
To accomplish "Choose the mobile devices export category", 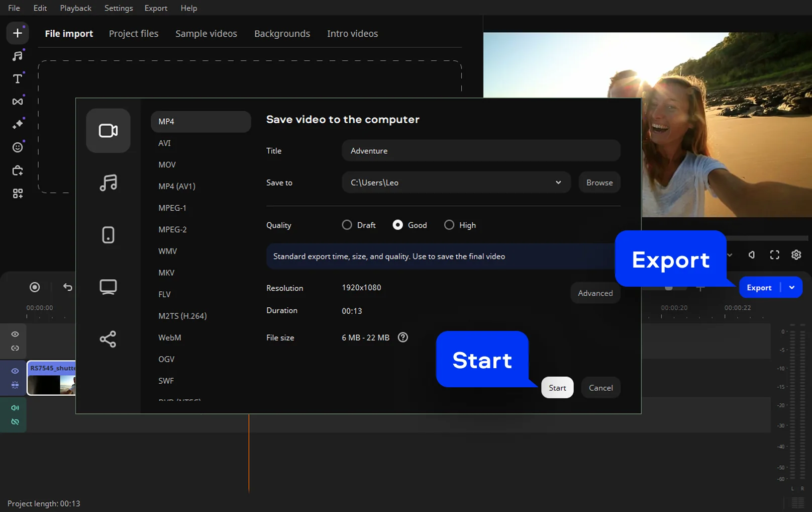I will tap(108, 235).
